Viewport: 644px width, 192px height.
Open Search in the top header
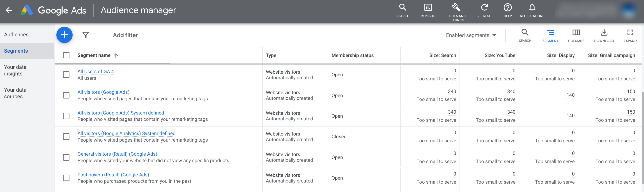coord(402,11)
